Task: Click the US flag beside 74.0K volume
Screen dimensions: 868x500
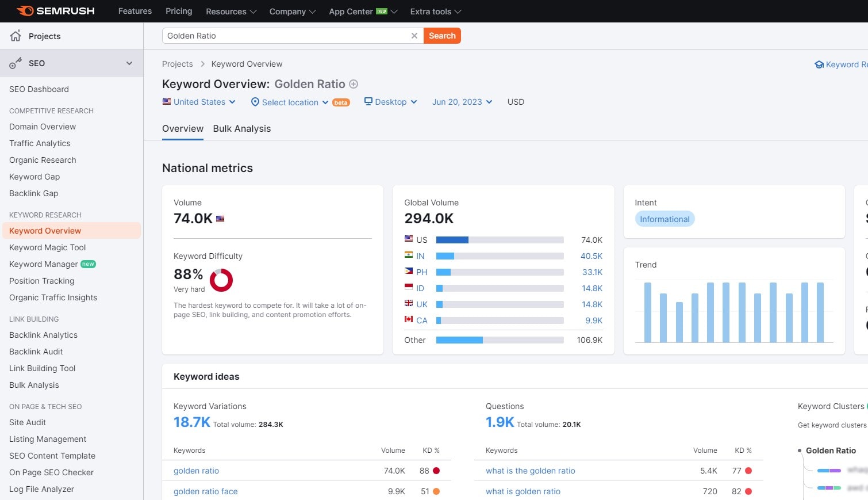Action: point(220,219)
